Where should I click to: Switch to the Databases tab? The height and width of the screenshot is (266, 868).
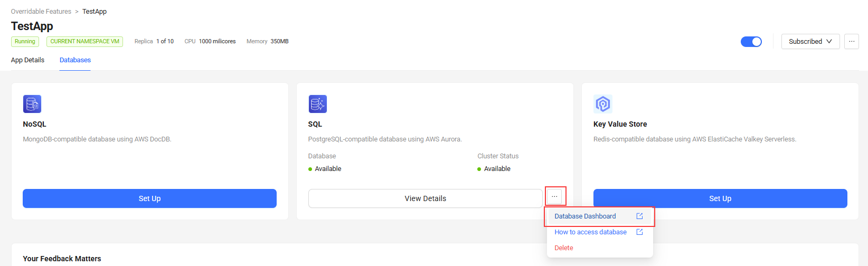(75, 60)
